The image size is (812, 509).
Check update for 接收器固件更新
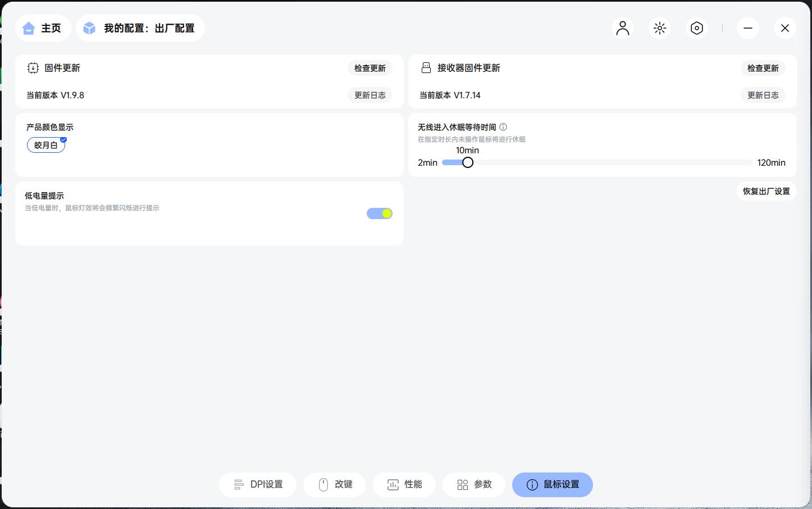(763, 68)
